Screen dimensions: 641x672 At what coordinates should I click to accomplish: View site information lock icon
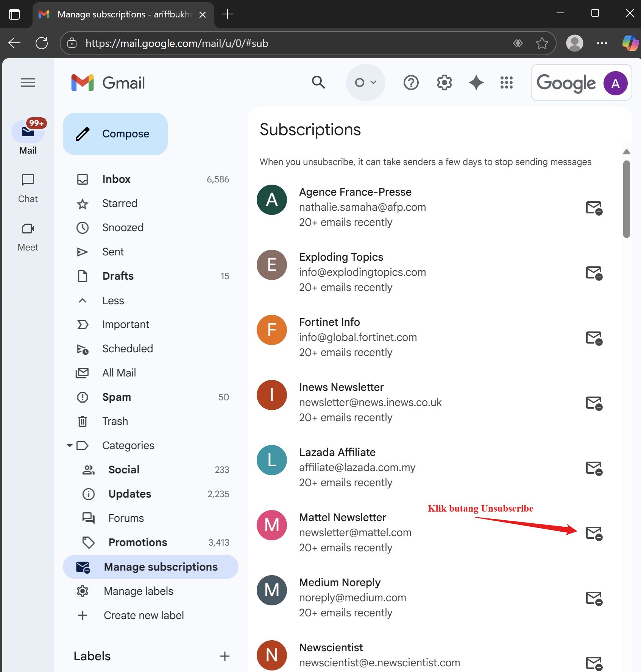(x=72, y=43)
